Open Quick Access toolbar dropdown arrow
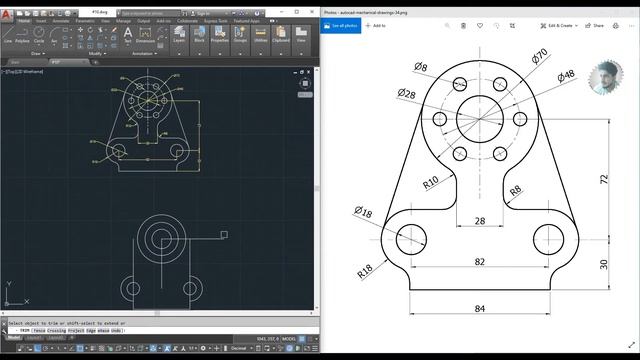Image resolution: width=640 pixels, height=360 pixels. click(x=75, y=13)
